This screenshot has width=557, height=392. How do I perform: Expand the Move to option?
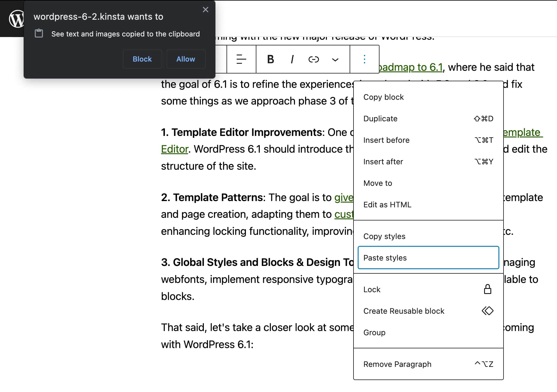(377, 183)
